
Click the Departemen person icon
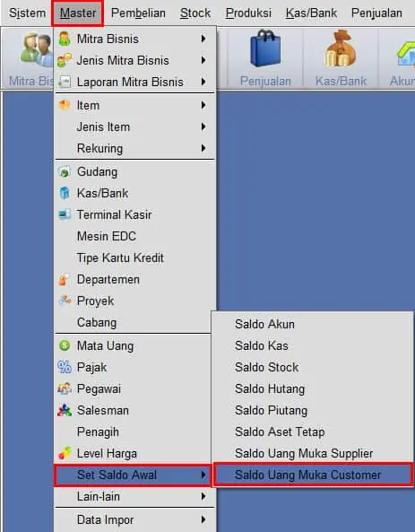pos(64,279)
